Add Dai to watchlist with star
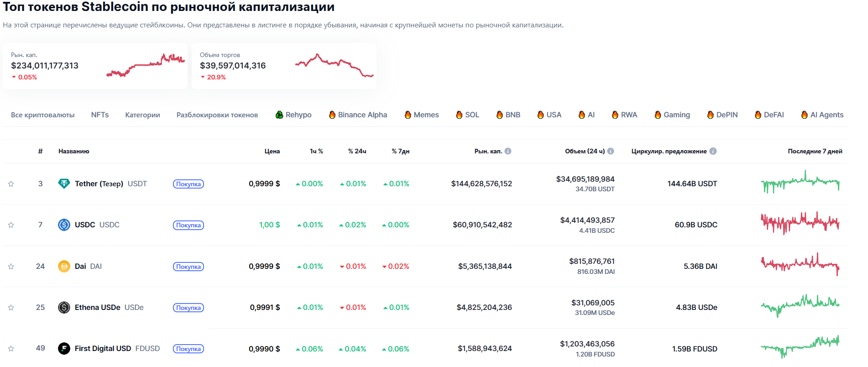Viewport: 868px width, 367px height. pos(11,267)
